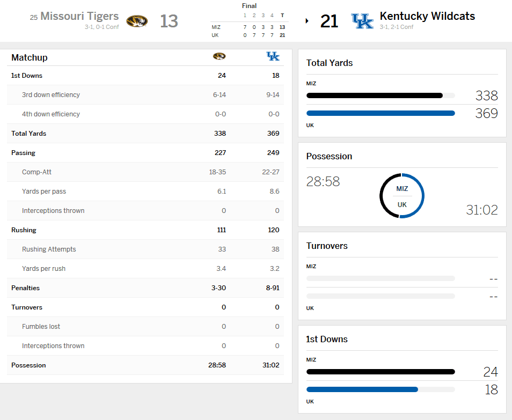Click the Final status label

(x=249, y=6)
